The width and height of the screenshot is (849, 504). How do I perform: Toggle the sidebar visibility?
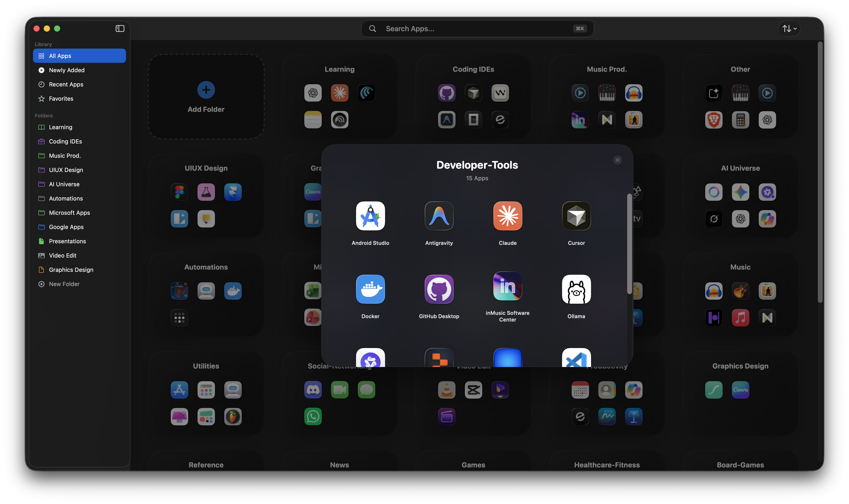pos(120,29)
